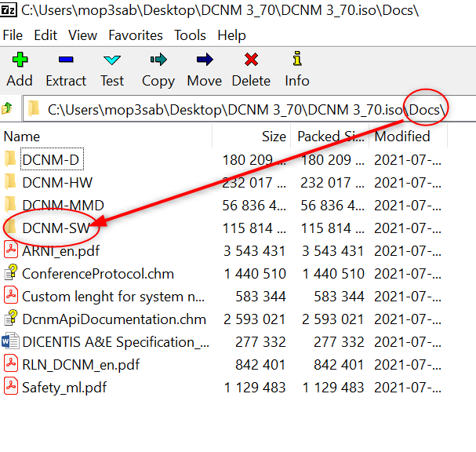Sort by the Packed Size column header
Screen dimensions: 476x452
tap(330, 137)
